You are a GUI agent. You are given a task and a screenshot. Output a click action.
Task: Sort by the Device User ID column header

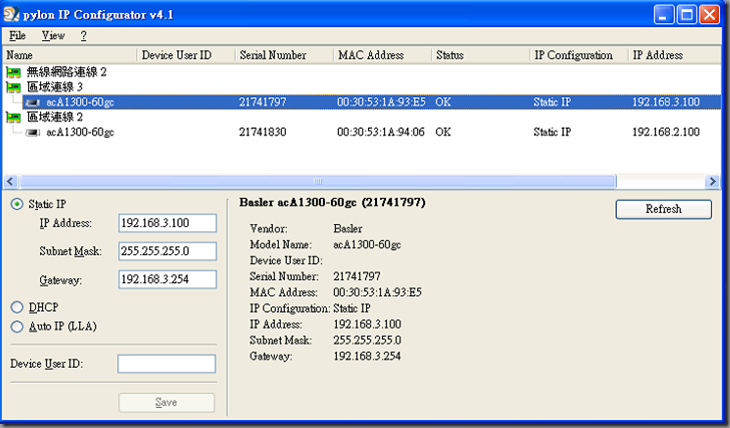coord(186,55)
